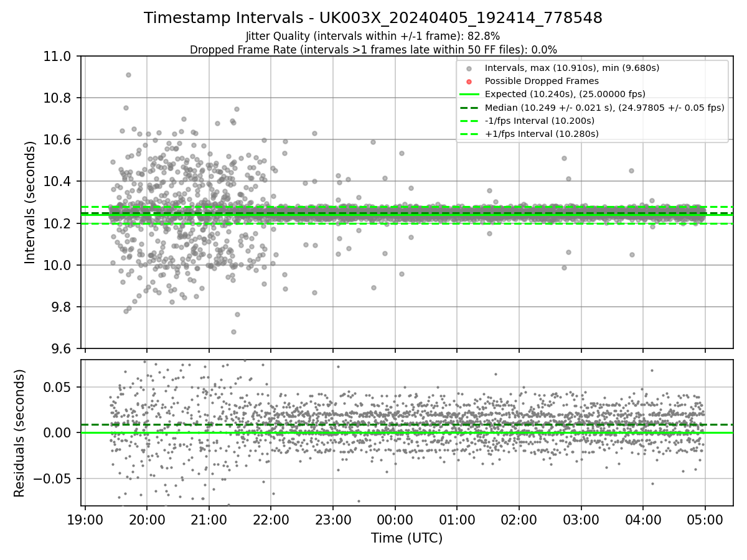Click the x-axis tick label 23:00
Screen dimensions: 747x560
(x=333, y=519)
